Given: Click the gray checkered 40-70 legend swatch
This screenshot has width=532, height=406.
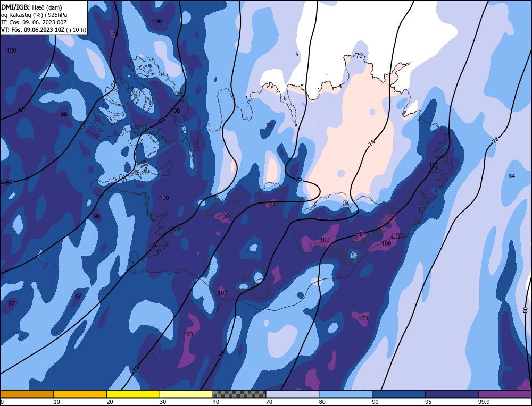Looking at the screenshot, I should [x=239, y=394].
